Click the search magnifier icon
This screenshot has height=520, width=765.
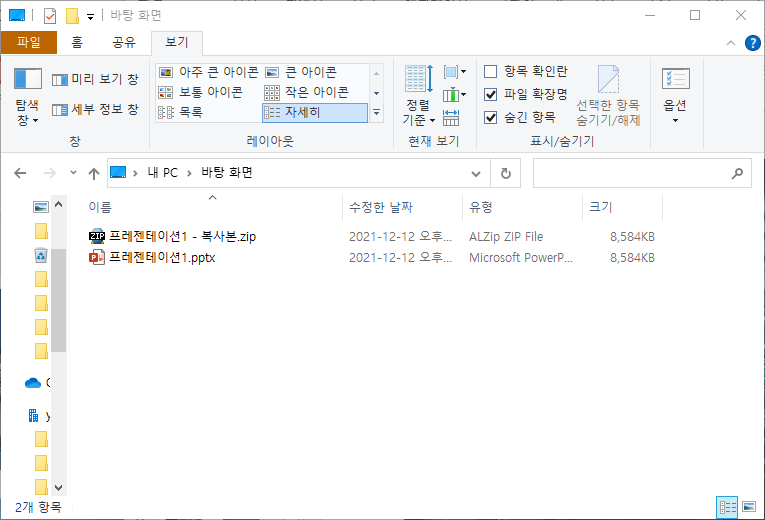click(x=737, y=173)
